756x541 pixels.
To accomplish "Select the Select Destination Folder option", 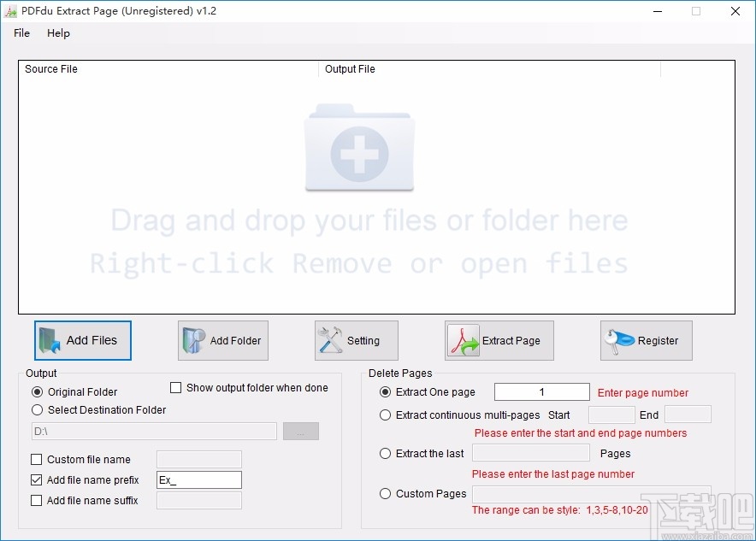I will point(37,409).
